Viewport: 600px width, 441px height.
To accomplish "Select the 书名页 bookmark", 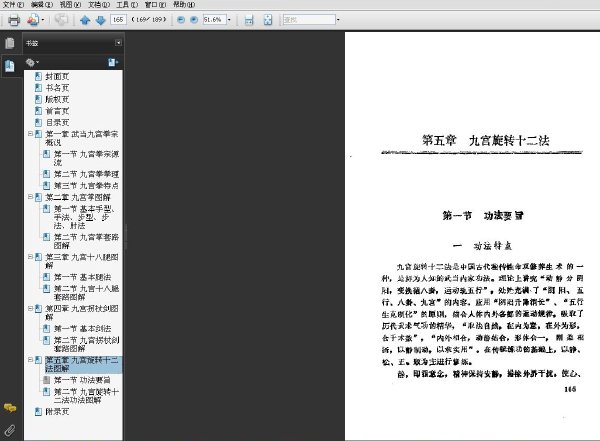I will (57, 88).
